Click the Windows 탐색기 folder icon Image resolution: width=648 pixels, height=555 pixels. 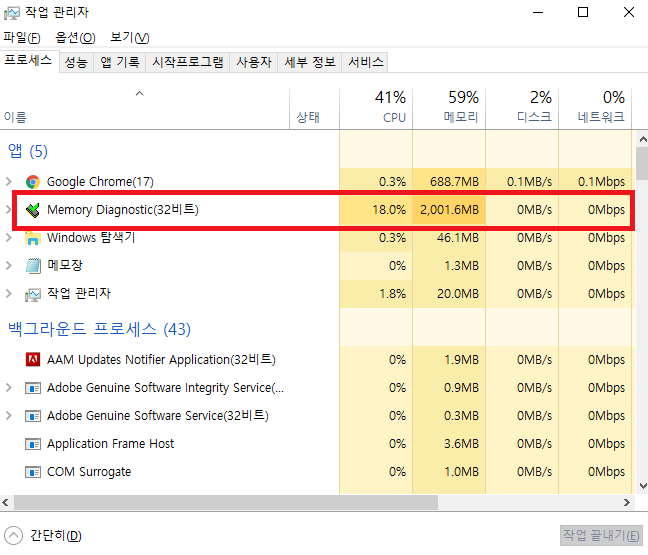pyautogui.click(x=33, y=238)
